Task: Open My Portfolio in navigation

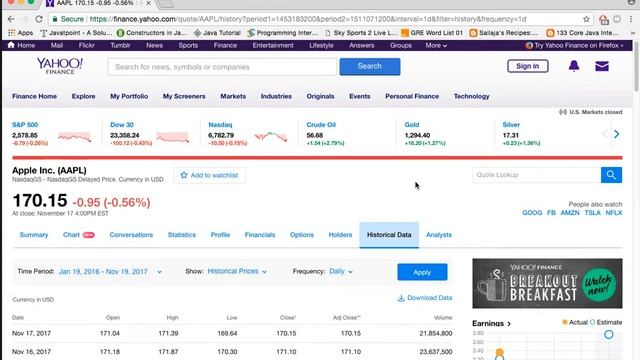Action: 129,96
